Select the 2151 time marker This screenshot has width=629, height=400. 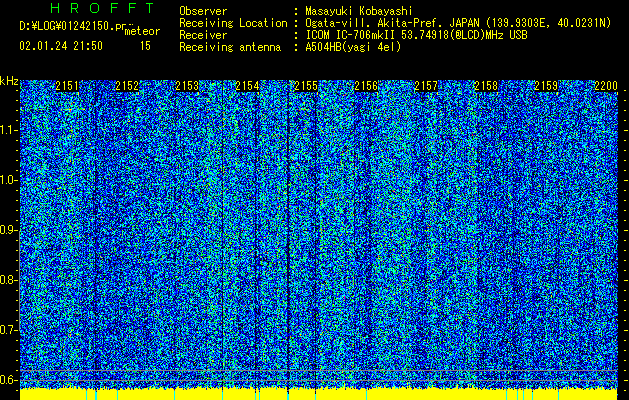tap(67, 86)
